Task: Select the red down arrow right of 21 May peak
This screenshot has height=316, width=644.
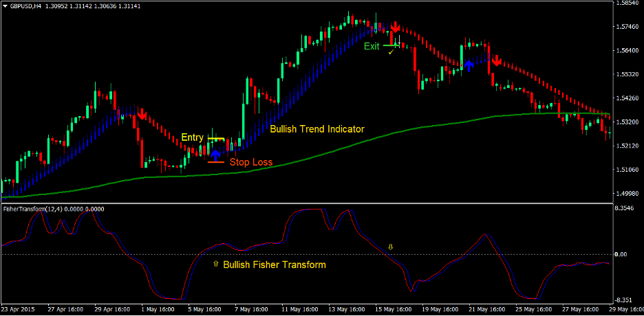Action: pyautogui.click(x=495, y=60)
